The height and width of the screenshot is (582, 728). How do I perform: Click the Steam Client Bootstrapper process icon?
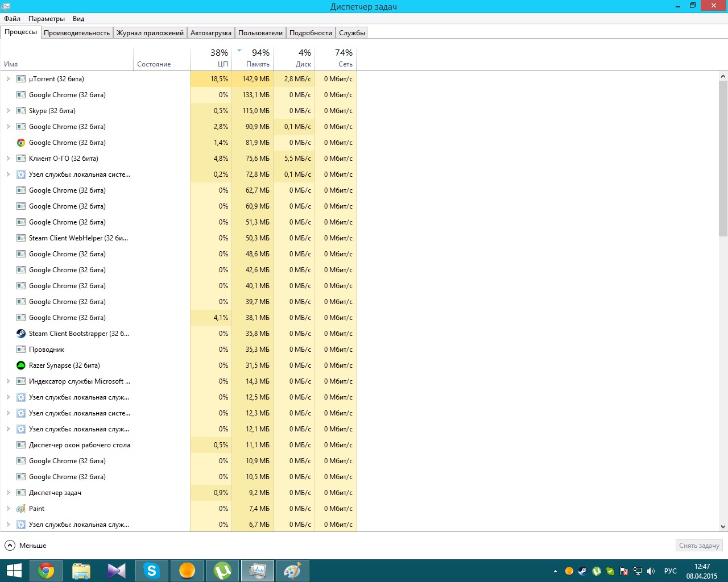coord(21,334)
